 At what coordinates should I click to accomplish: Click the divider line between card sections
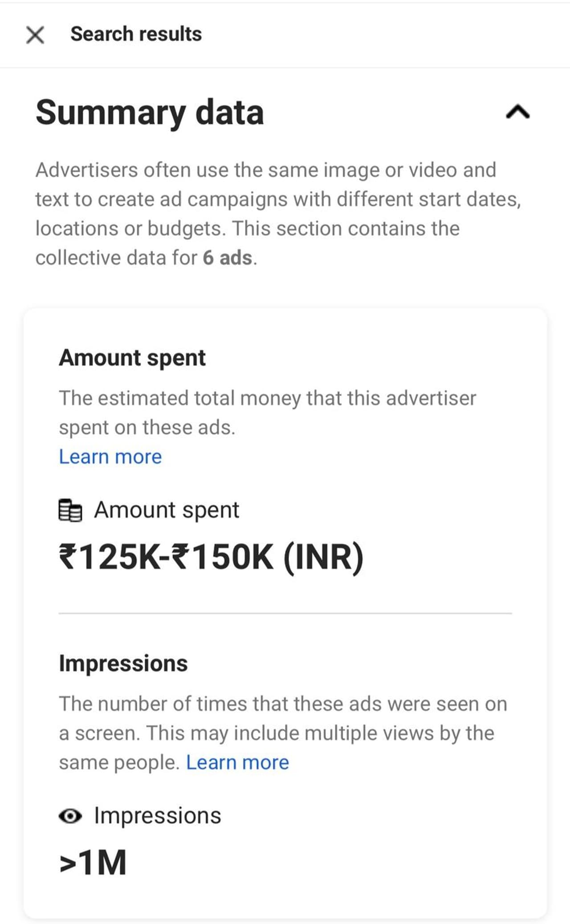[285, 613]
